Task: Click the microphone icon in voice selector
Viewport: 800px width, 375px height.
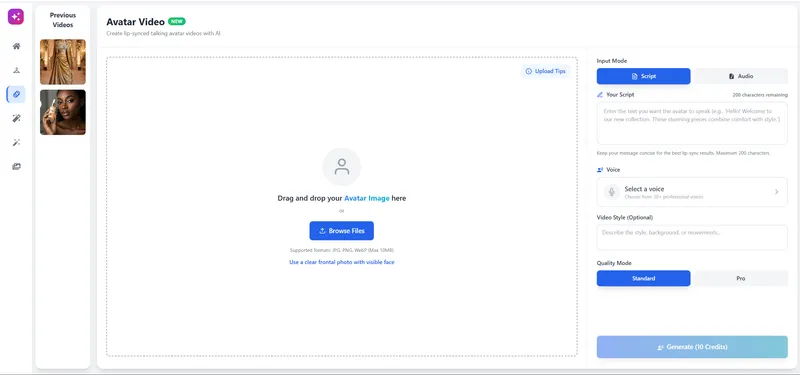Action: tap(612, 192)
